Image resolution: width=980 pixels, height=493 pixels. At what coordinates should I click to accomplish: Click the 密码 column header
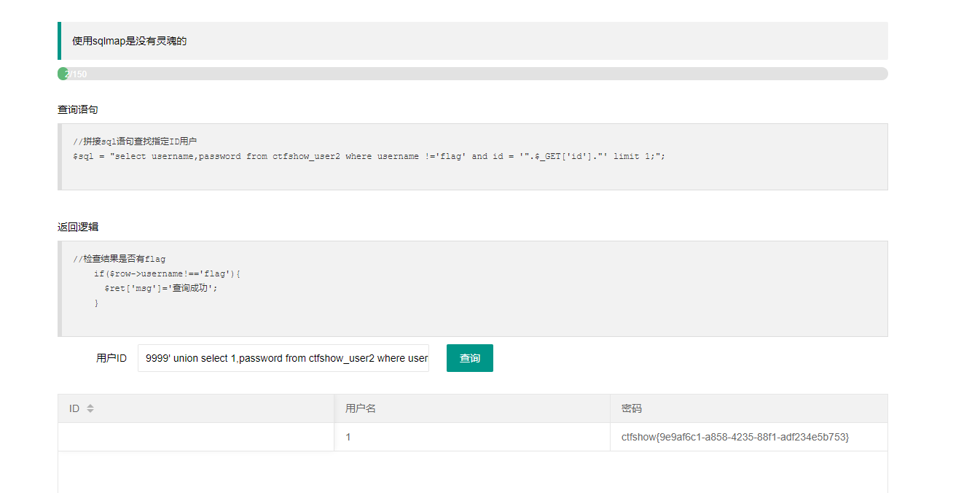(x=749, y=408)
